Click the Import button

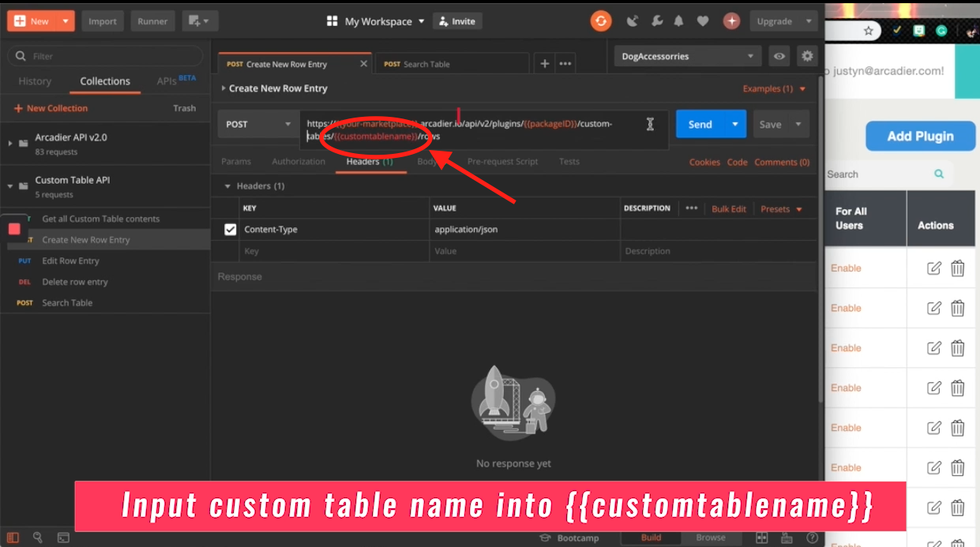103,21
